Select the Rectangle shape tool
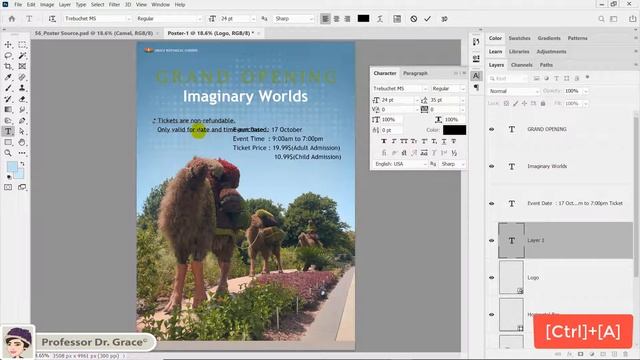The height and width of the screenshot is (360, 640). (x=8, y=142)
